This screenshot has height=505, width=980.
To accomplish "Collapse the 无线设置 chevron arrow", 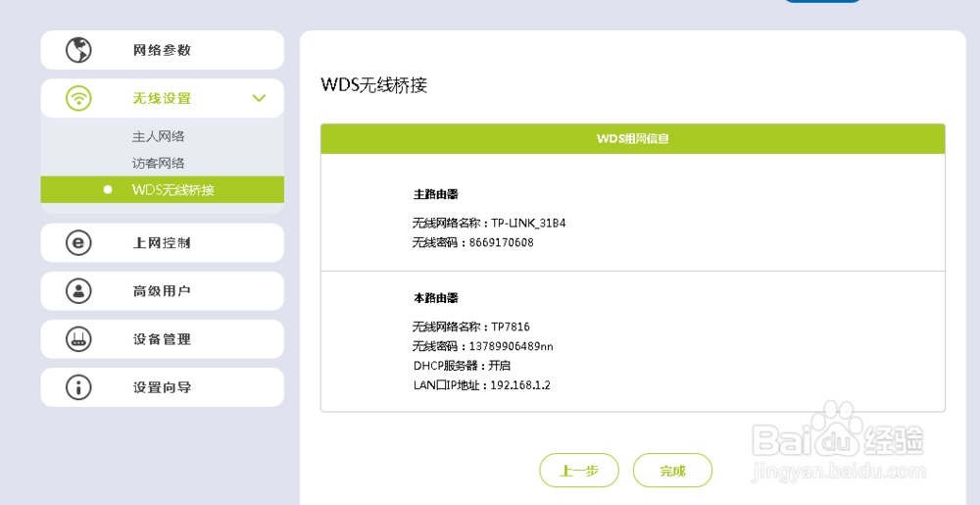I will coord(259,98).
